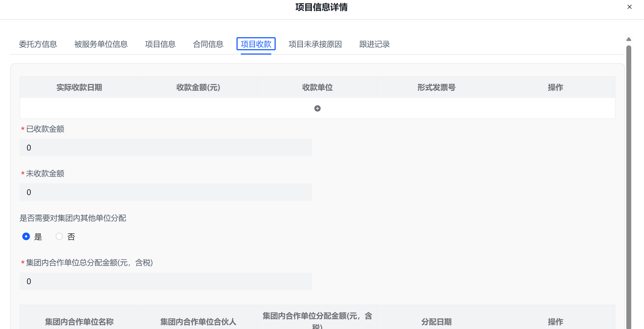Click the 形式发票号 column header
The image size is (644, 329).
point(436,87)
